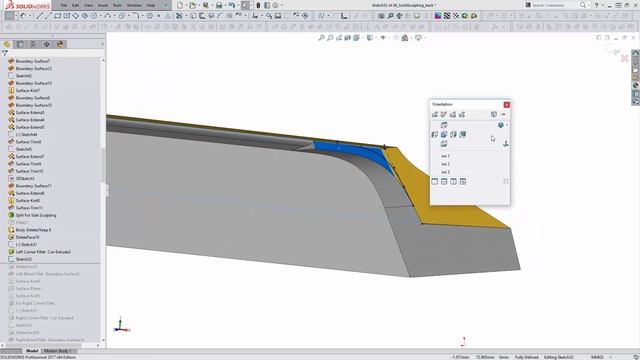Image resolution: width=640 pixels, height=360 pixels.
Task: Switch to two-view vertical viewport layout
Action: (x=453, y=181)
